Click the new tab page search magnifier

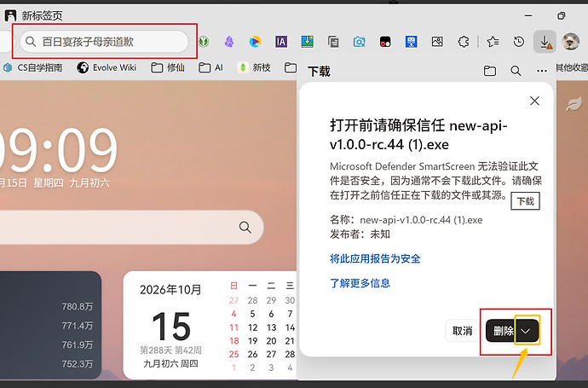point(245,227)
